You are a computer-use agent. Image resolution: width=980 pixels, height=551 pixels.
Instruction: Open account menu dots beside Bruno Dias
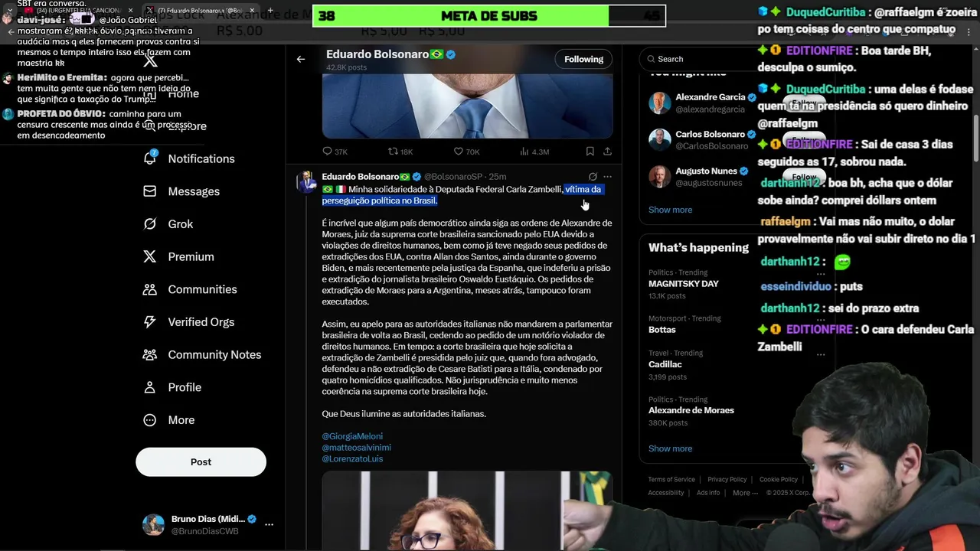269,525
